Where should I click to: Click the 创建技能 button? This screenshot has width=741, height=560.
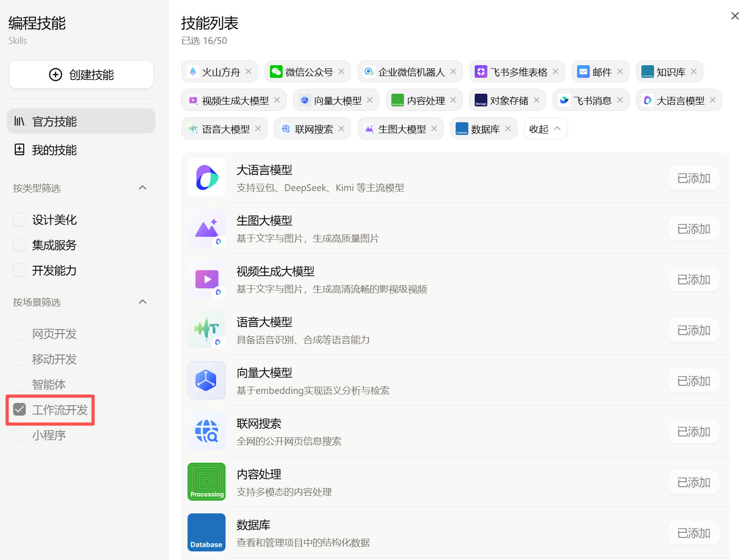81,75
